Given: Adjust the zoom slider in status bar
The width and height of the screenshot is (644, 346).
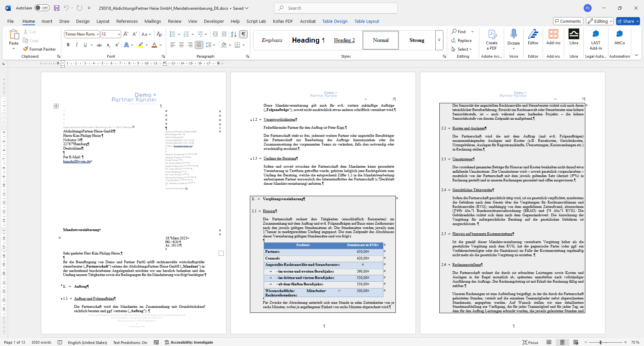Looking at the screenshot, I should 600,342.
